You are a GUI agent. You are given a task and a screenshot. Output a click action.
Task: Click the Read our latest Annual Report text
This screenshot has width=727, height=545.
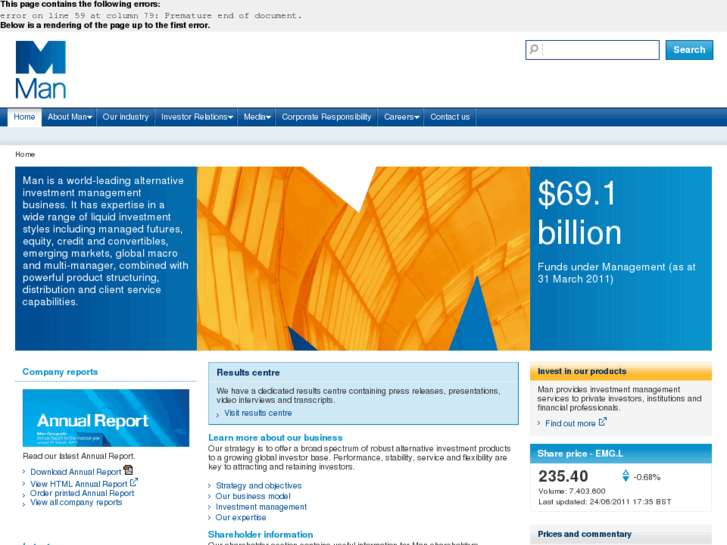[79, 456]
